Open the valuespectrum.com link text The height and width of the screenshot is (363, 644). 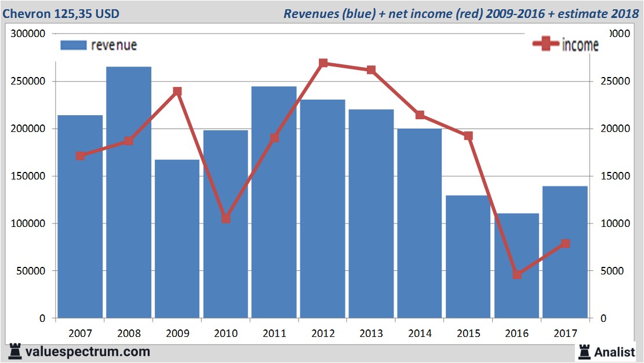point(88,352)
